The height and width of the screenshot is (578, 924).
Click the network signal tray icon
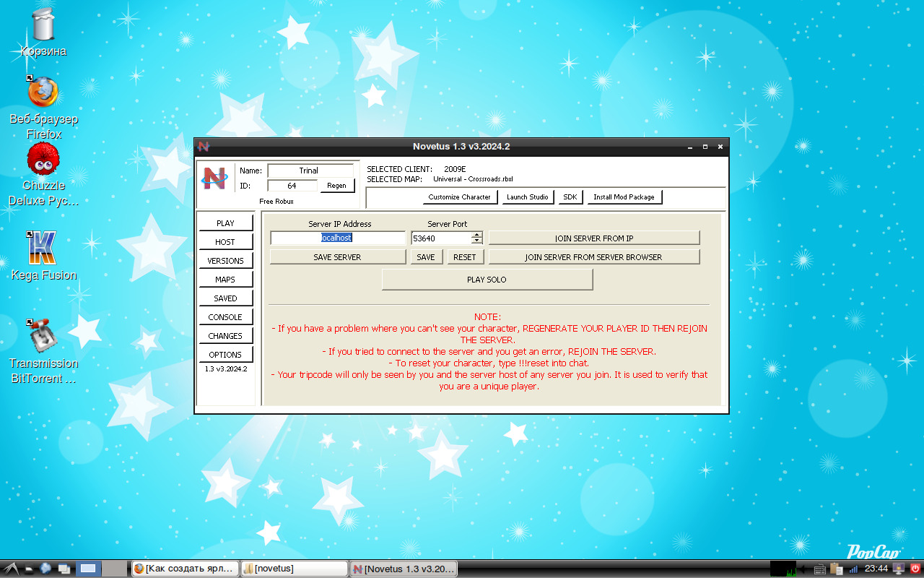(853, 569)
